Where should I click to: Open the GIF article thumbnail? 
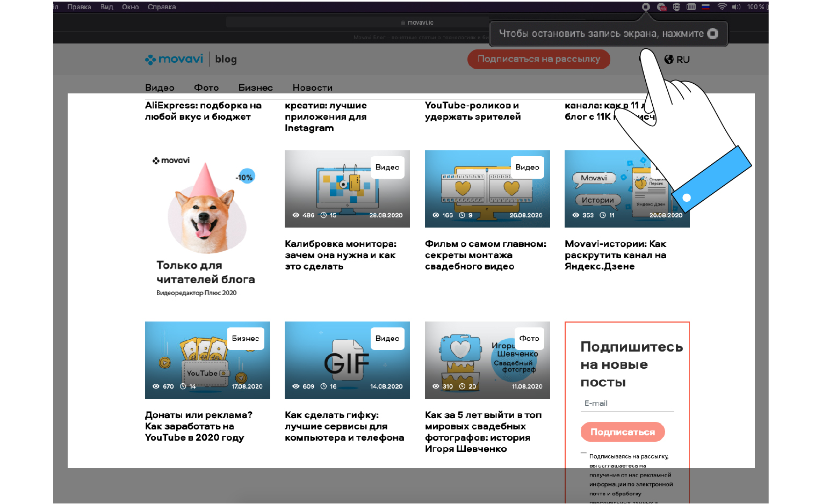tap(347, 360)
